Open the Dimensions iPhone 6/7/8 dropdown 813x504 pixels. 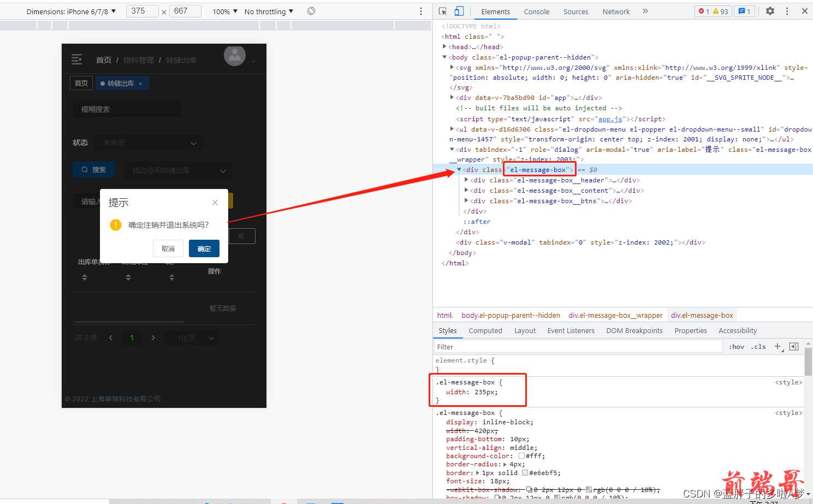point(71,11)
